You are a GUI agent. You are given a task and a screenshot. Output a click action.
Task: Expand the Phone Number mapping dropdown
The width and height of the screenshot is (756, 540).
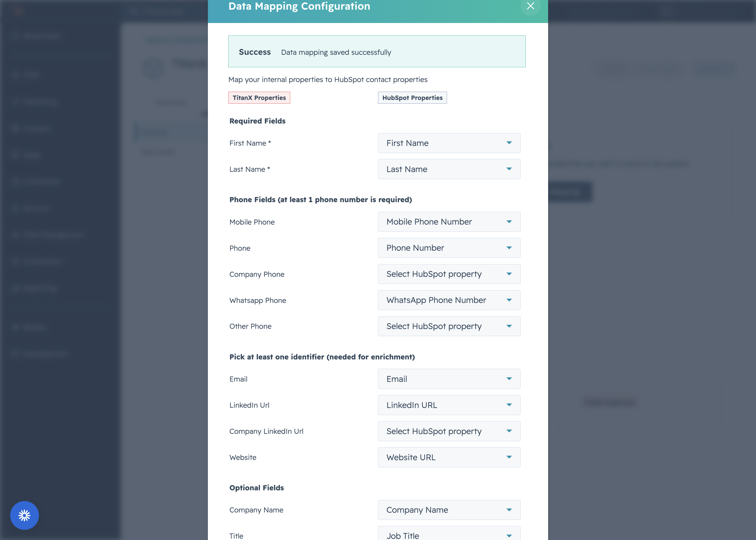coord(449,248)
